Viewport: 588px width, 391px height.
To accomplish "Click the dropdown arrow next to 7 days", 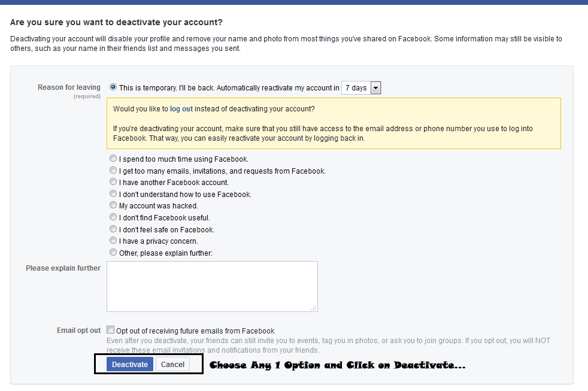I will pos(375,88).
